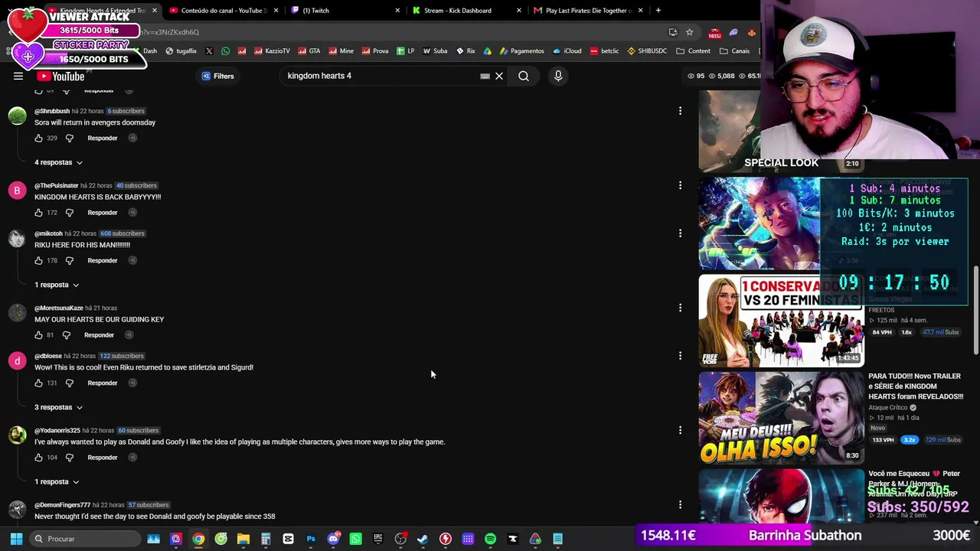Open Steam from the taskbar
This screenshot has width=980, height=551.
point(423,539)
